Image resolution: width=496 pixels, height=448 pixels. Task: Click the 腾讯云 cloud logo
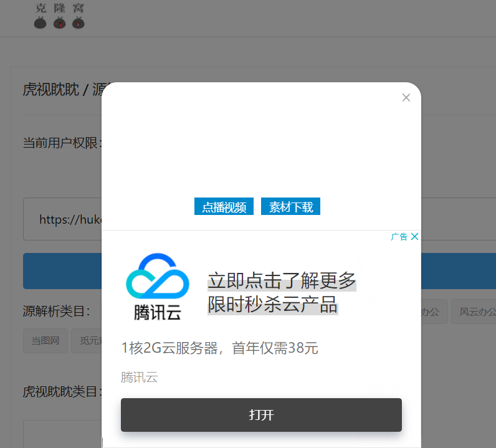click(x=158, y=287)
